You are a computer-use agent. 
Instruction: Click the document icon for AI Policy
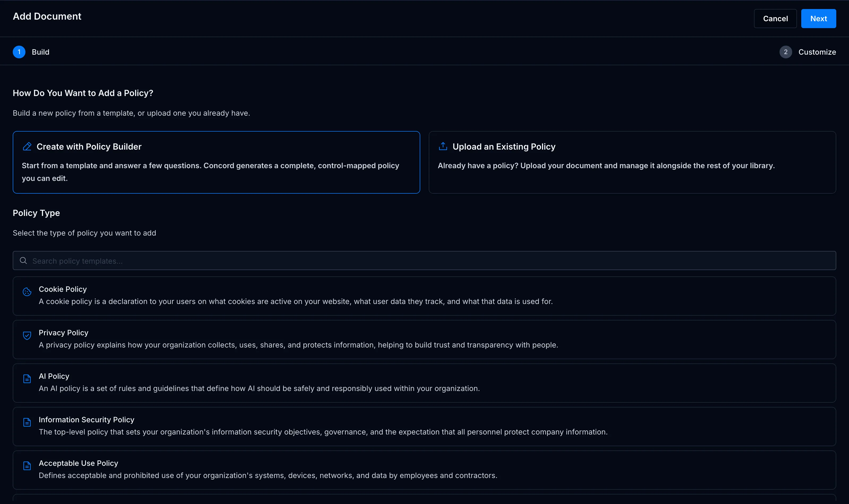click(x=27, y=379)
